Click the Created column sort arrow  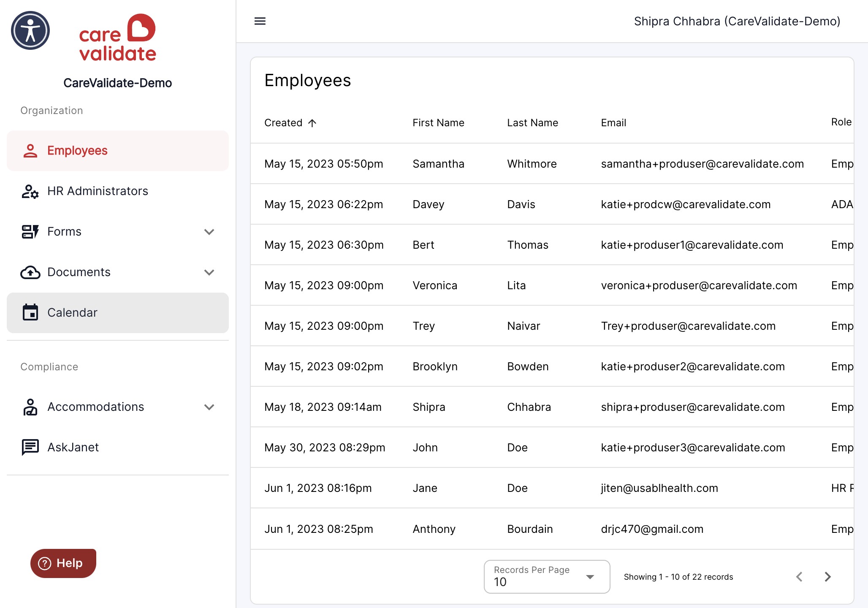312,123
